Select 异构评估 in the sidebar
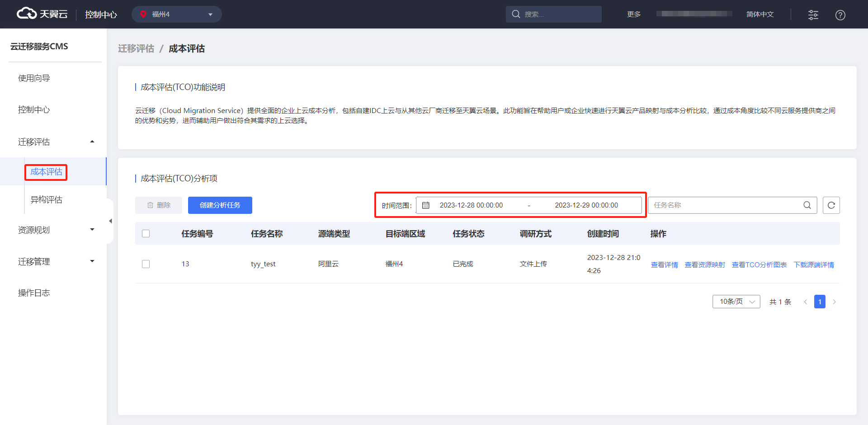 [x=46, y=200]
